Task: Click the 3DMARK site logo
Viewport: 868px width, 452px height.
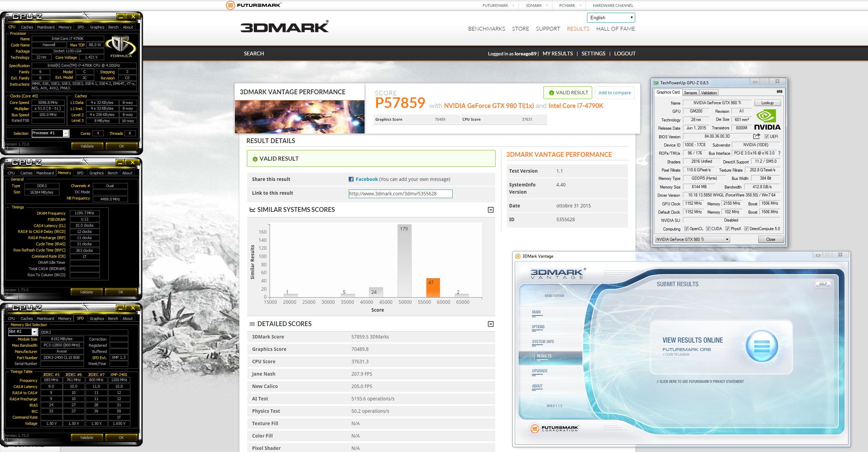Action: (x=284, y=26)
